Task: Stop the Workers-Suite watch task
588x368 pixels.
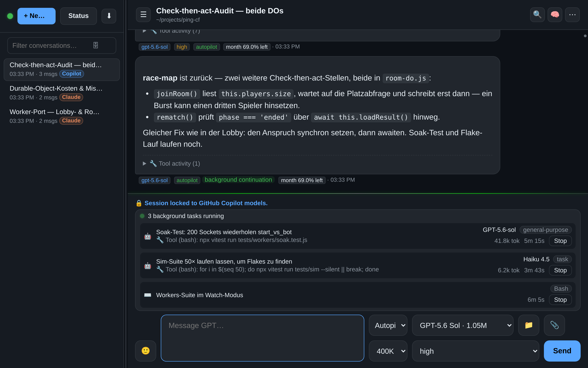Action: (x=560, y=300)
